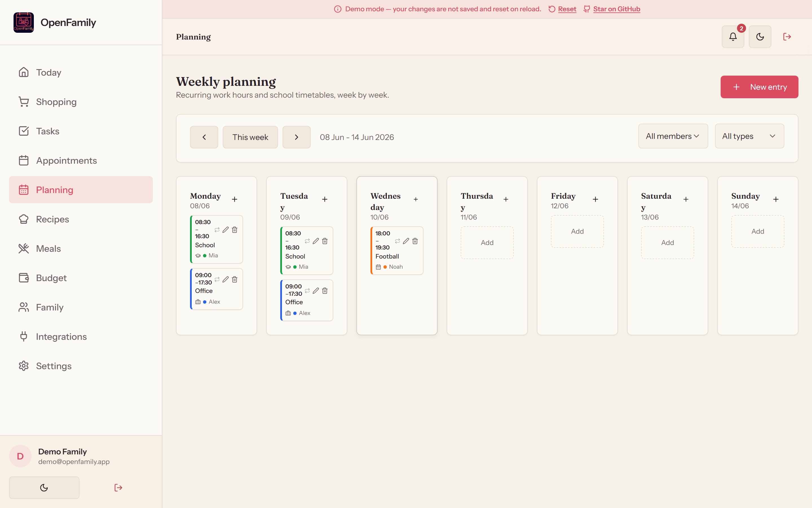This screenshot has height=508, width=812.
Task: Click the Add placeholder under Sunday
Action: [758, 231]
